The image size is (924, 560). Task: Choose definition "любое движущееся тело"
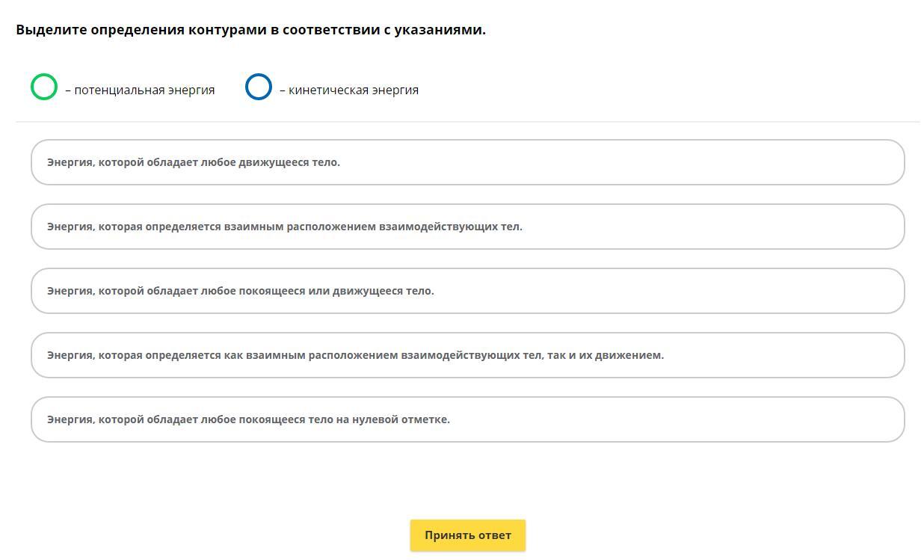click(x=467, y=162)
